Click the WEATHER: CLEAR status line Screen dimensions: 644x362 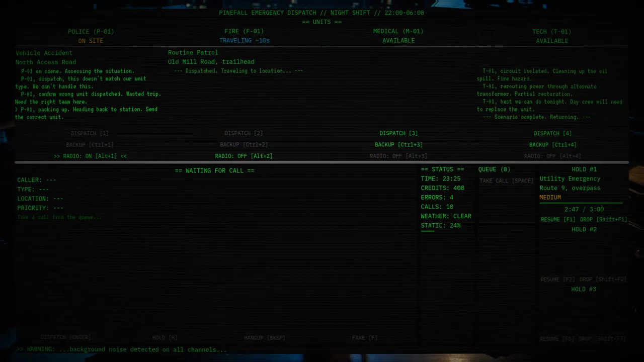pos(446,216)
